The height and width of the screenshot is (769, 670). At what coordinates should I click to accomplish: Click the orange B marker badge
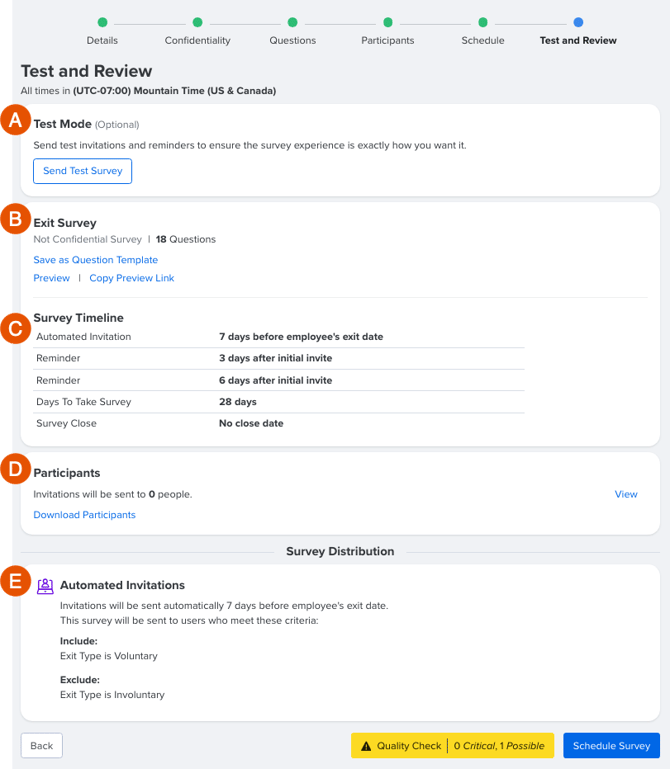(x=16, y=219)
